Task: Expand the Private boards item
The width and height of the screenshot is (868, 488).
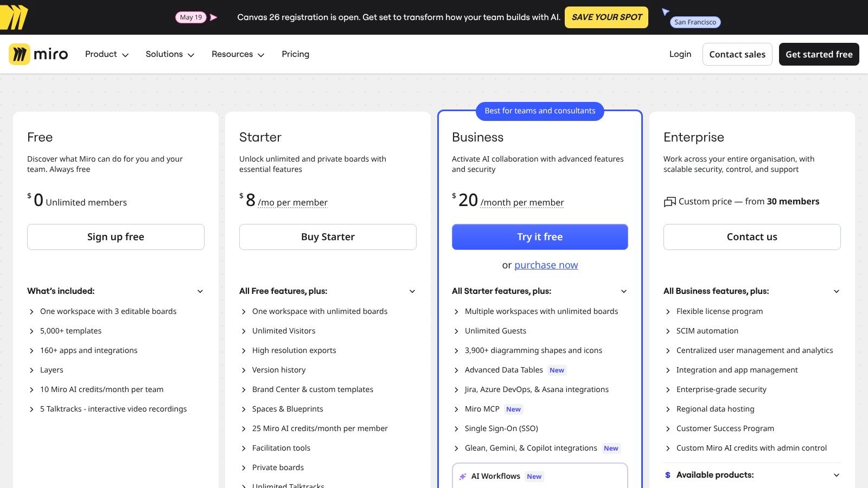Action: click(272, 467)
